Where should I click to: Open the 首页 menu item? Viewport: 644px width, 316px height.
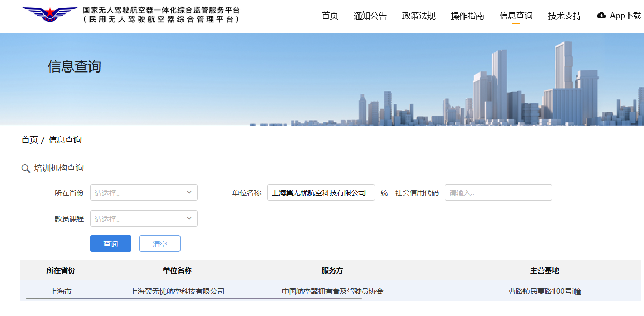[330, 16]
